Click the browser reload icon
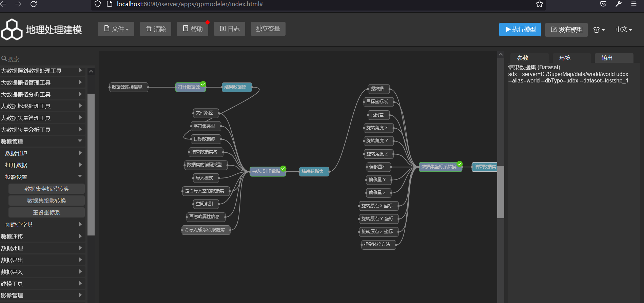 click(x=34, y=4)
